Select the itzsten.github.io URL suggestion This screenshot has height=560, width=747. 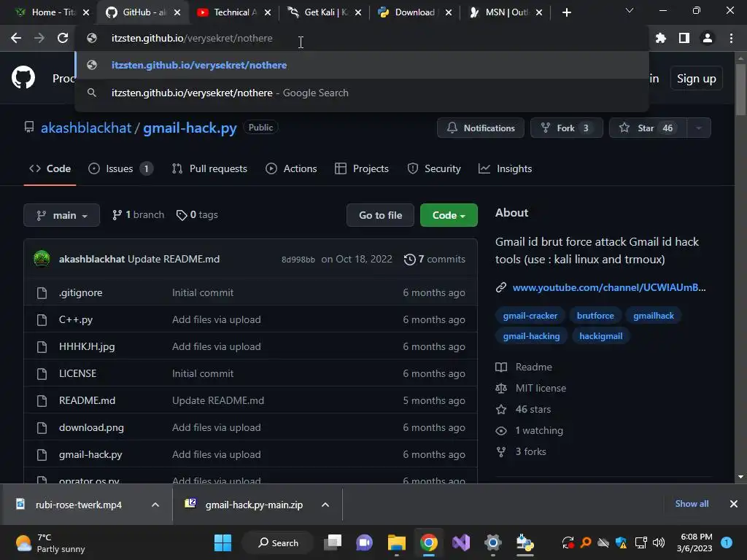click(x=362, y=65)
